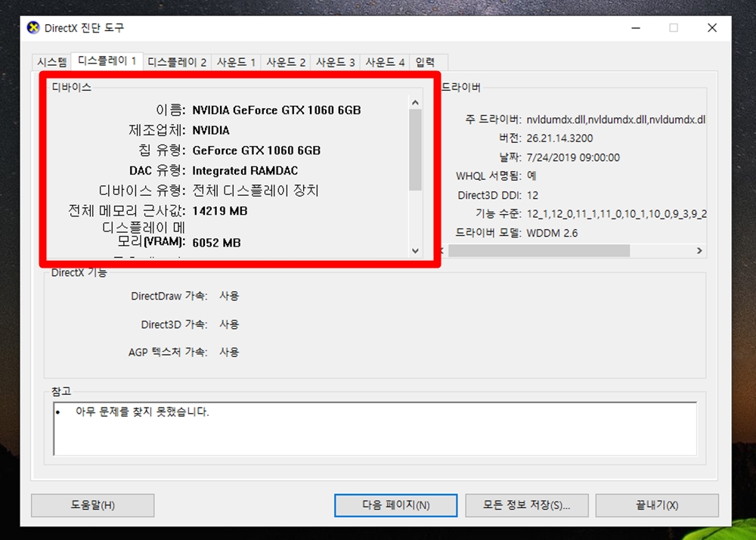Click the 14219 MB memory value

pyautogui.click(x=220, y=211)
